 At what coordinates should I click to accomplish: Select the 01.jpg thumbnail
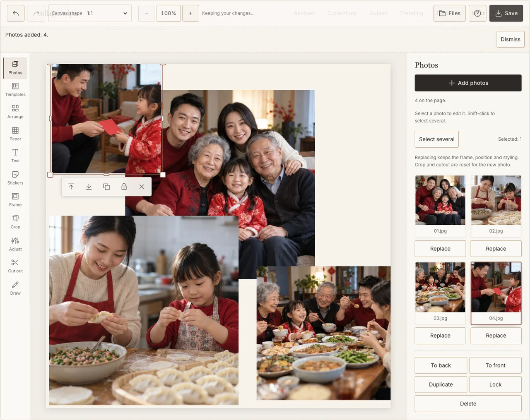click(441, 206)
